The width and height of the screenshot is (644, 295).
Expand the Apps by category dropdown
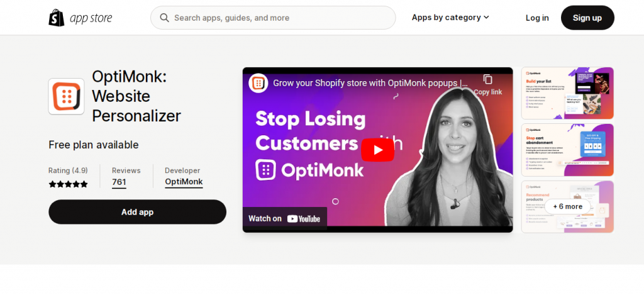pos(450,17)
